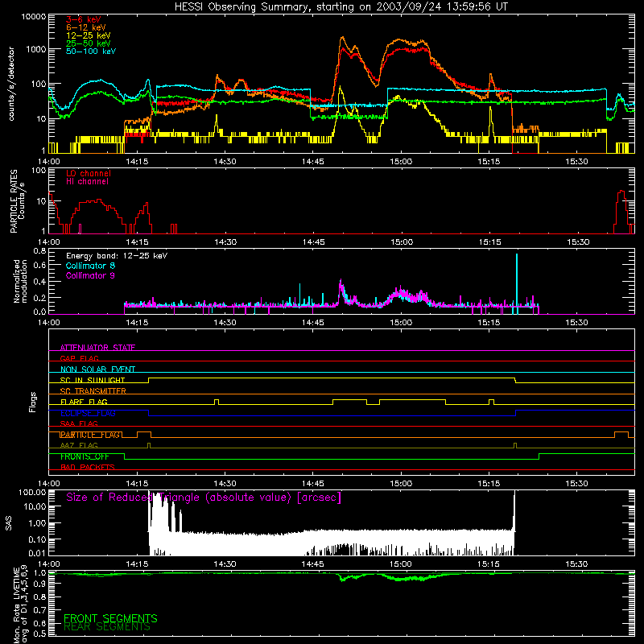Select the orange '6-12 keV' legend label
Viewport: 644px width, 644px height.
click(86, 27)
